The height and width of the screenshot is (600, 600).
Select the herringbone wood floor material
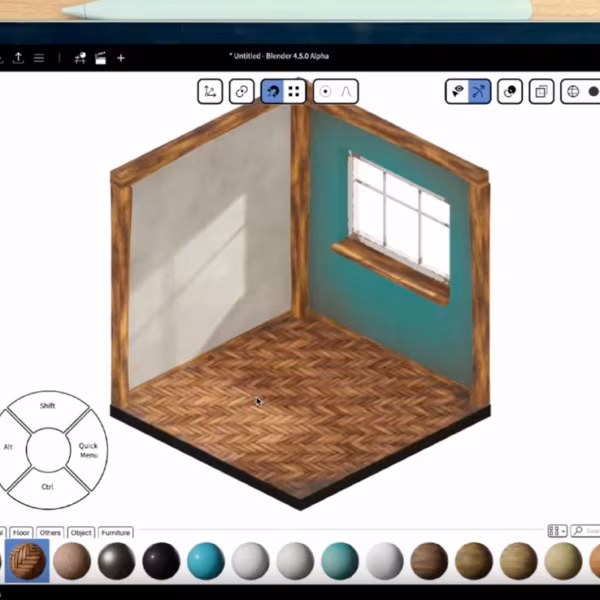point(27,561)
